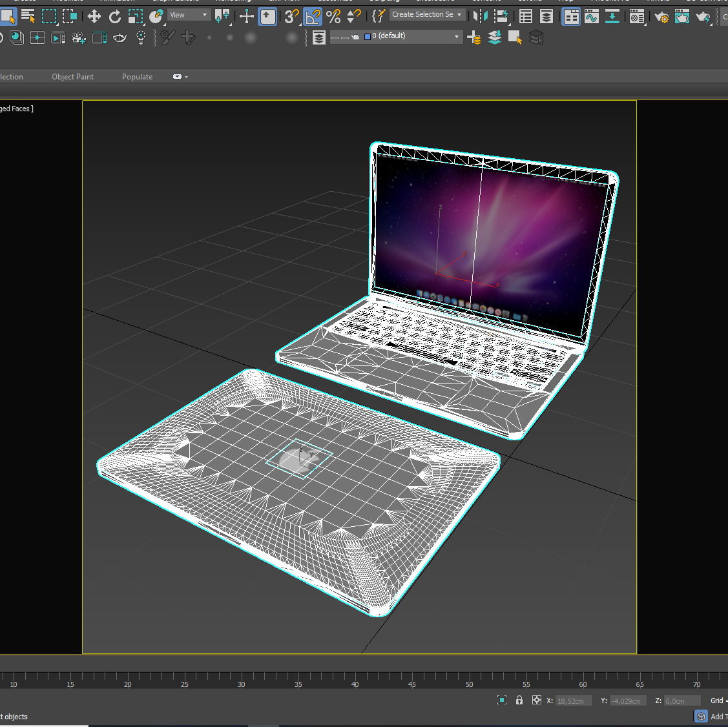
Task: Toggle the Selection Lock padlock
Action: coord(519,701)
